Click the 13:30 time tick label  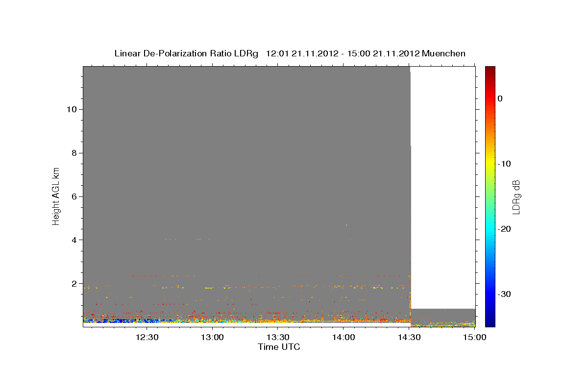278,337
